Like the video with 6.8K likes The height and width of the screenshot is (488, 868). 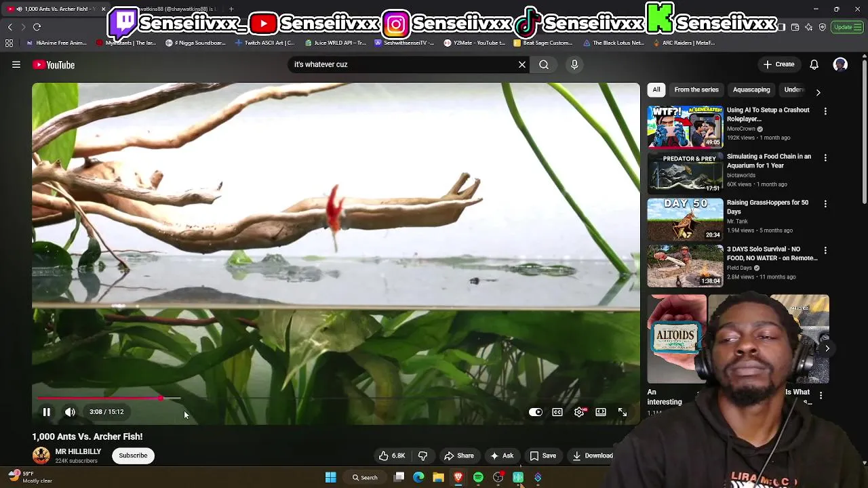pos(392,455)
